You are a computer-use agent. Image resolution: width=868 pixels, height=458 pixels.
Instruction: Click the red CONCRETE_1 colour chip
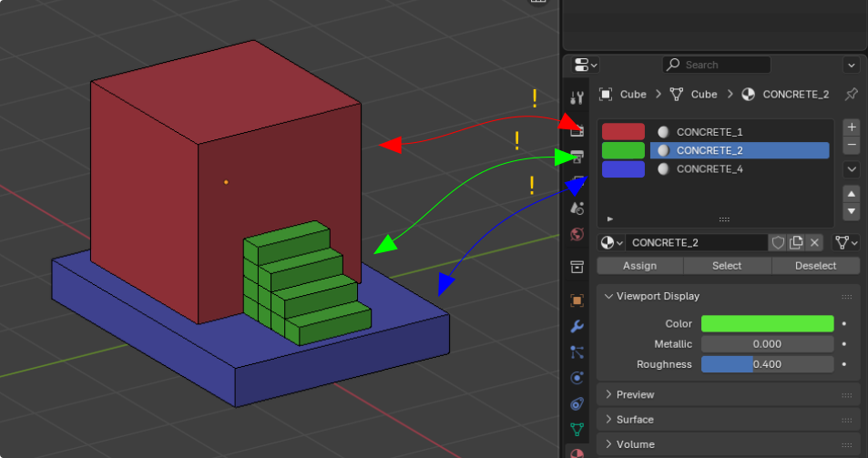pos(623,132)
